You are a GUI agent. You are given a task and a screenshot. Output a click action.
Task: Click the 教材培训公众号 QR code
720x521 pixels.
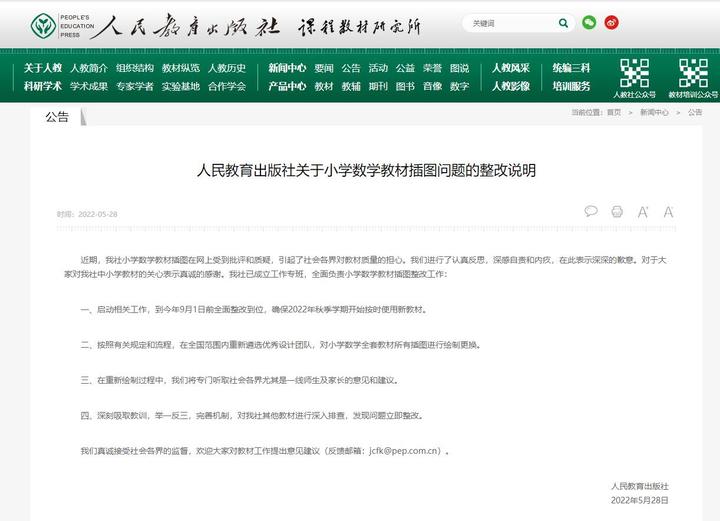[x=693, y=73]
